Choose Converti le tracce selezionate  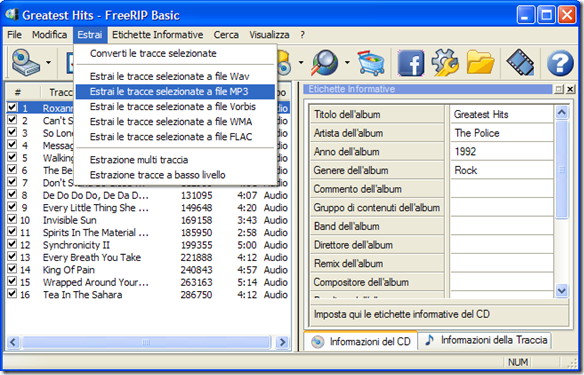click(175, 53)
